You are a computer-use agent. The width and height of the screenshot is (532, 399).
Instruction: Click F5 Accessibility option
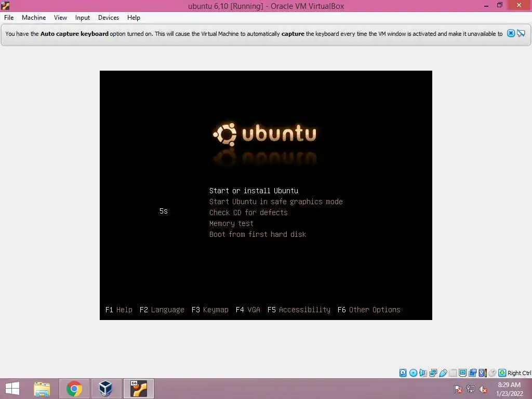coord(299,310)
